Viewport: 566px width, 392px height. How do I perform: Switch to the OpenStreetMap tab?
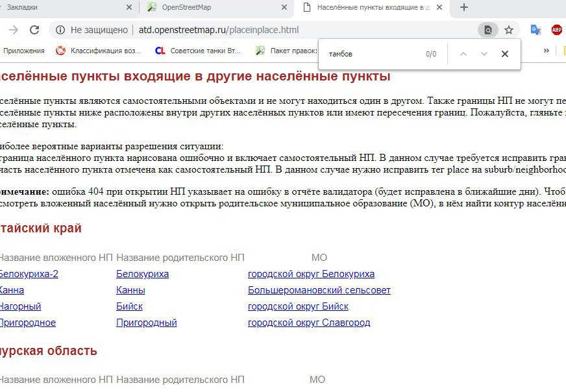(x=208, y=8)
